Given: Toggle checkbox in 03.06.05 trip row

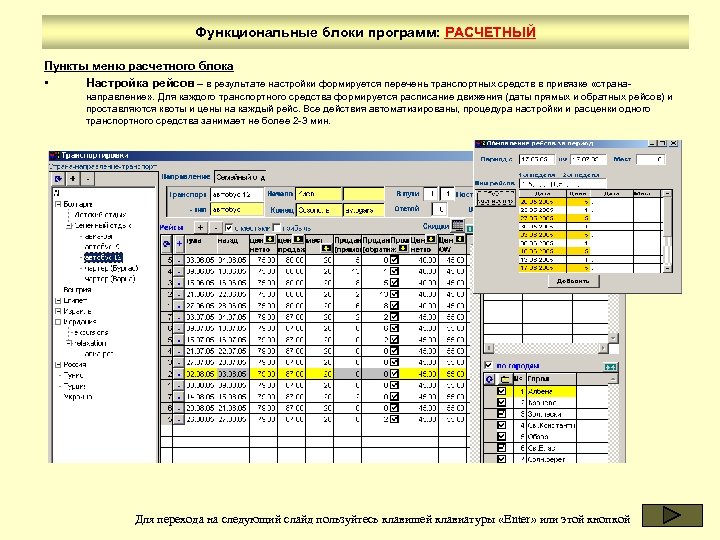Looking at the screenshot, I should (x=394, y=260).
